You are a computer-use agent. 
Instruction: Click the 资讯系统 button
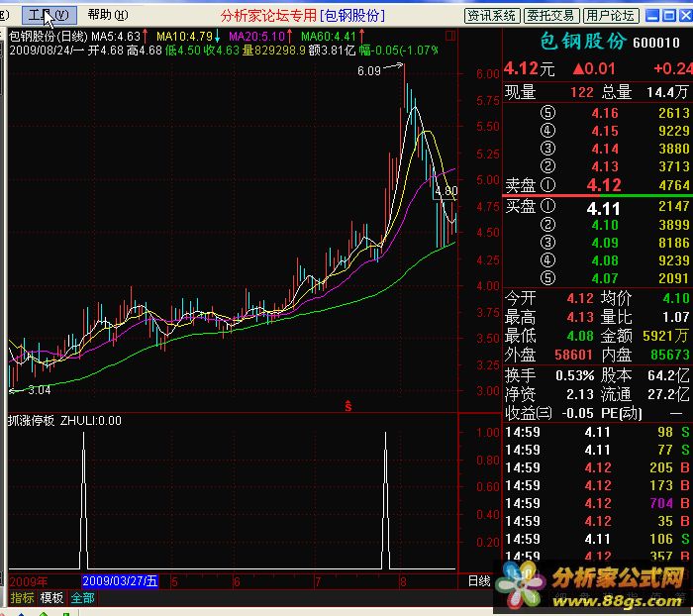492,16
